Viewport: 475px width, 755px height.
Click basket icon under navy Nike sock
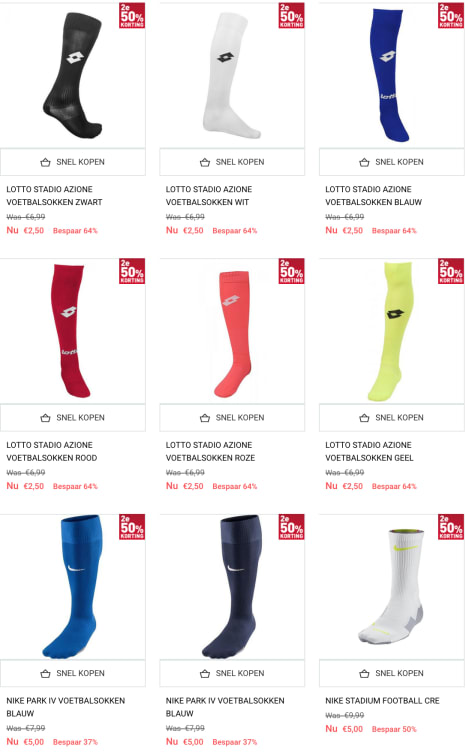pyautogui.click(x=205, y=674)
